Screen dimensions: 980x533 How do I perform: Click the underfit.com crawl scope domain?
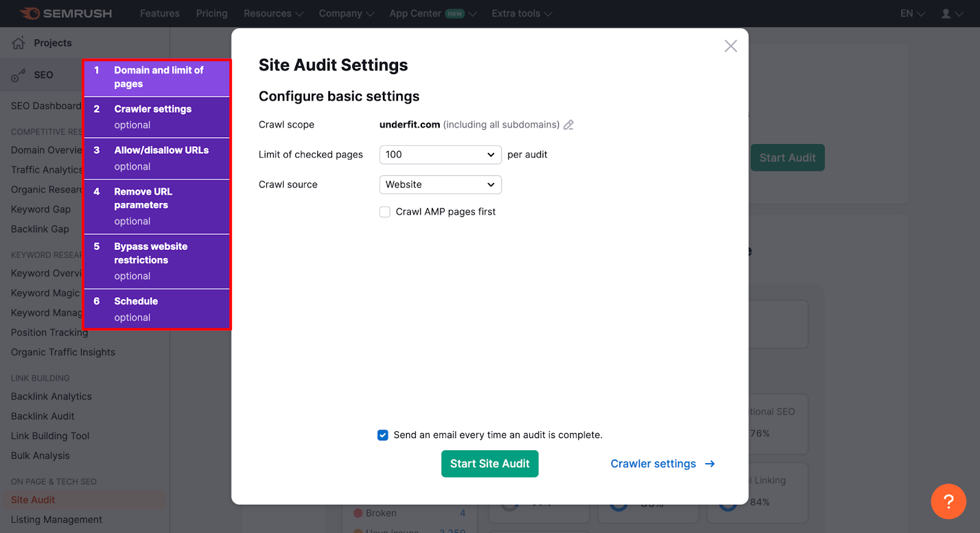[410, 124]
